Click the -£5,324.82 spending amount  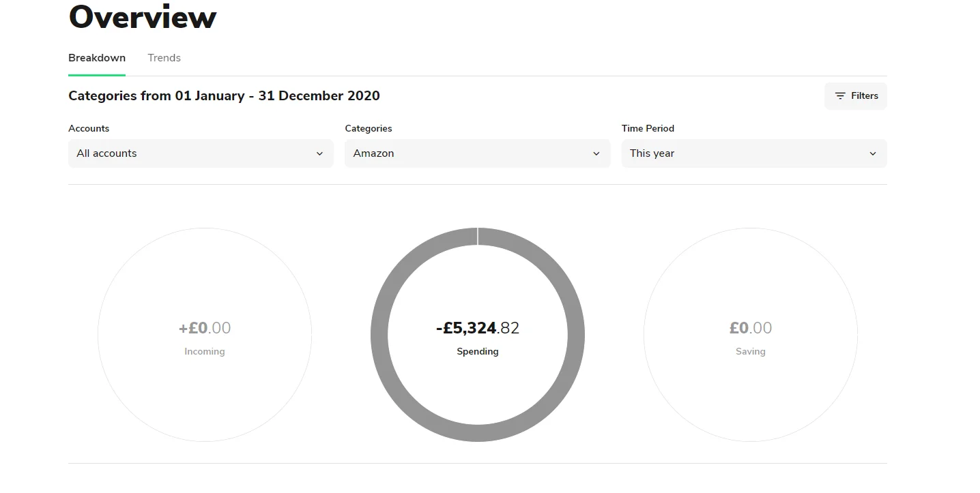[x=478, y=328]
